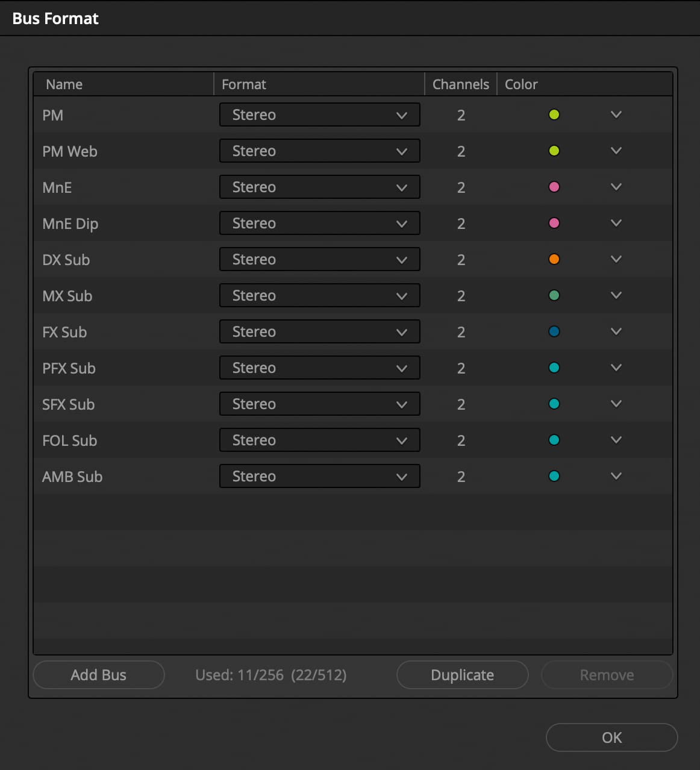Click the teal color dot for PFX Sub
This screenshot has width=700, height=770.
point(554,368)
